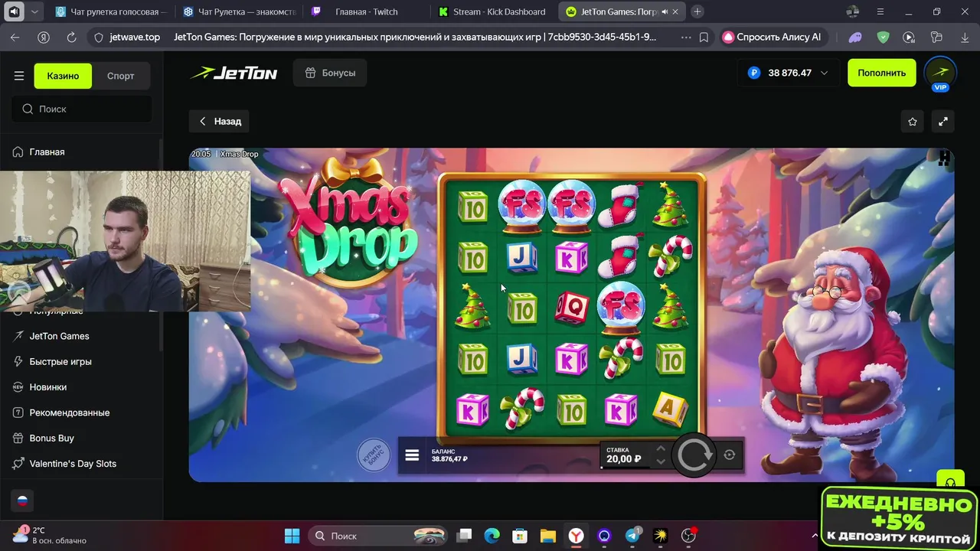Click the round Купить бонус button
This screenshot has height=551, width=980.
[374, 455]
